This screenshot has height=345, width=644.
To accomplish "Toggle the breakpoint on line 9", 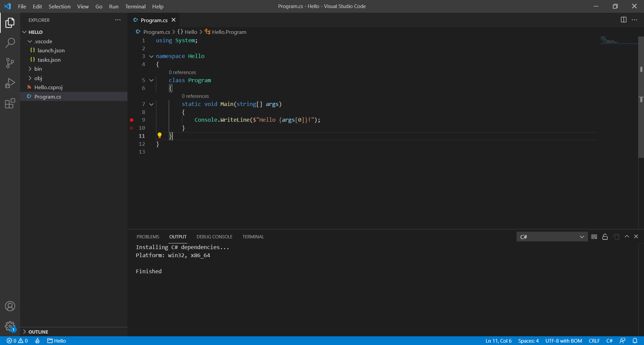I will coord(131,120).
